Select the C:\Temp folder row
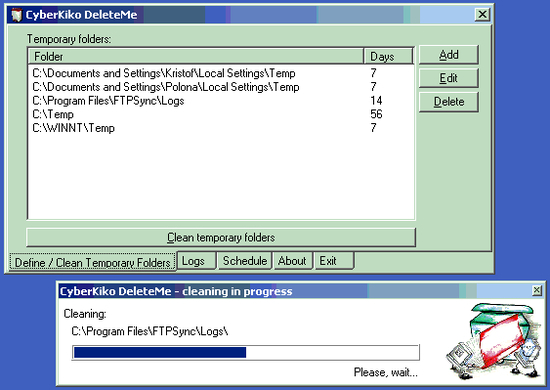 tap(221, 114)
